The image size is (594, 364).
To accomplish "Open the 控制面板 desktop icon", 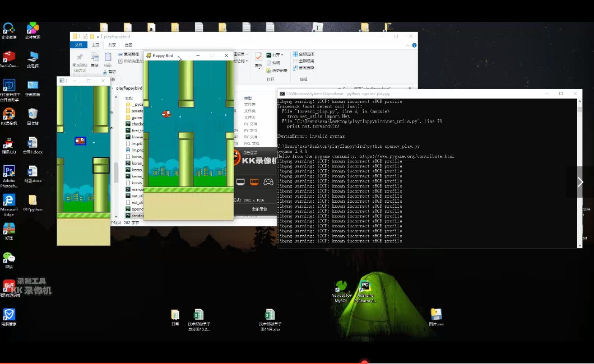I will coord(33,88).
